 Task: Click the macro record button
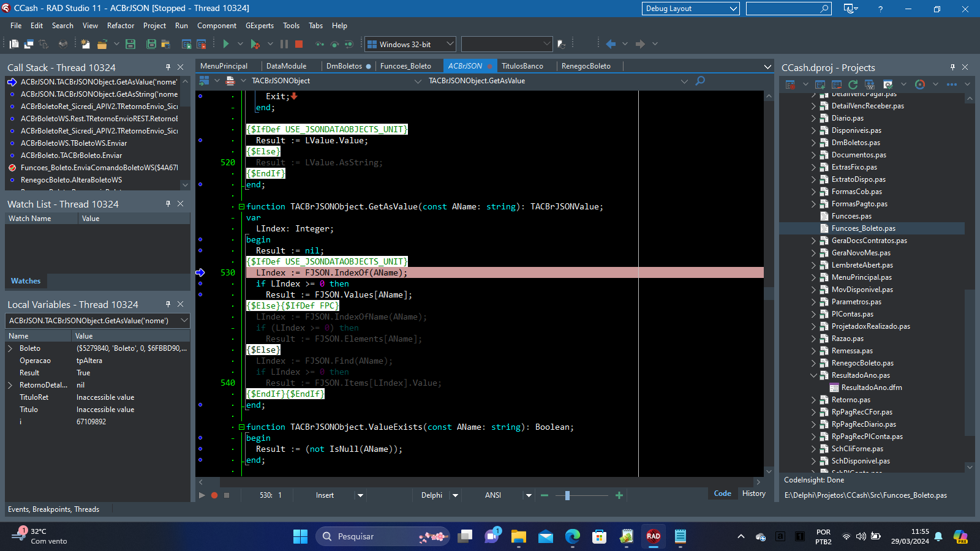pyautogui.click(x=214, y=495)
